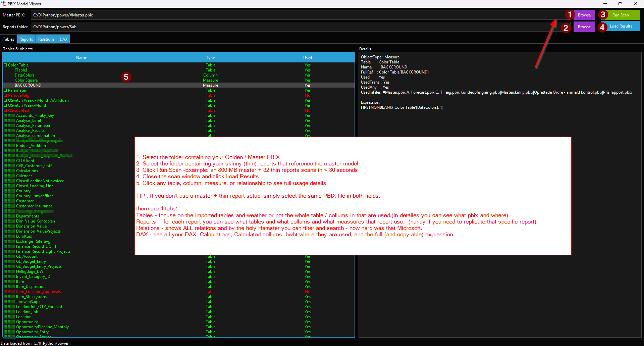Select the Dimension_ValueProjects table
The image size is (644, 346).
click(38, 231)
